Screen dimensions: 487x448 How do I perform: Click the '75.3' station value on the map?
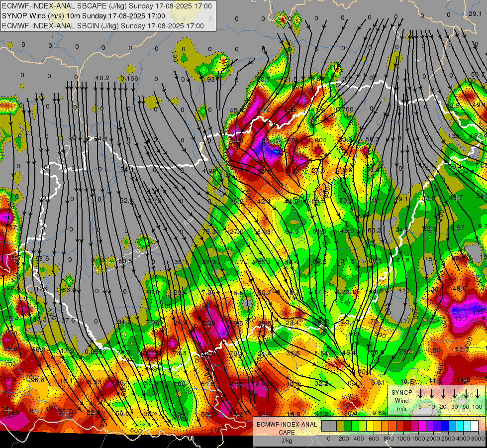point(209,231)
